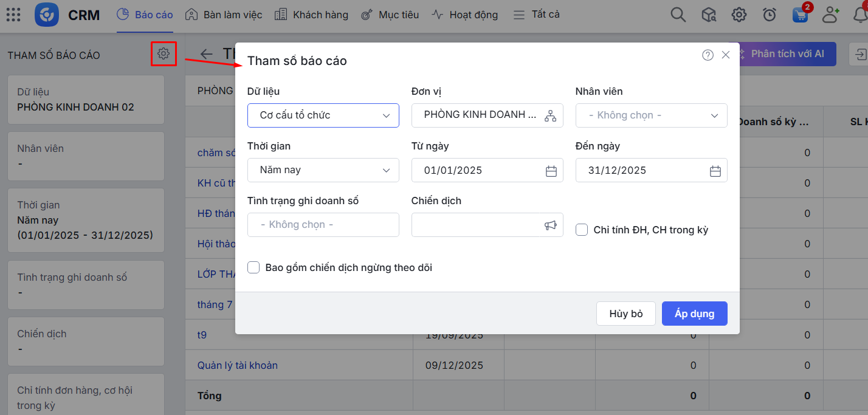This screenshot has width=868, height=415.
Task: Click the Áp dụng button
Action: click(694, 314)
